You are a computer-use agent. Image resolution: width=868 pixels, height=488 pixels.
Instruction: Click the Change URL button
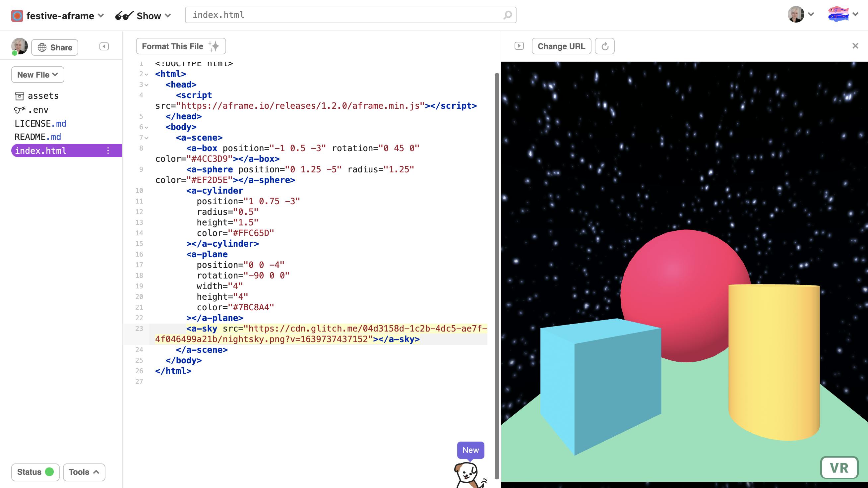560,46
